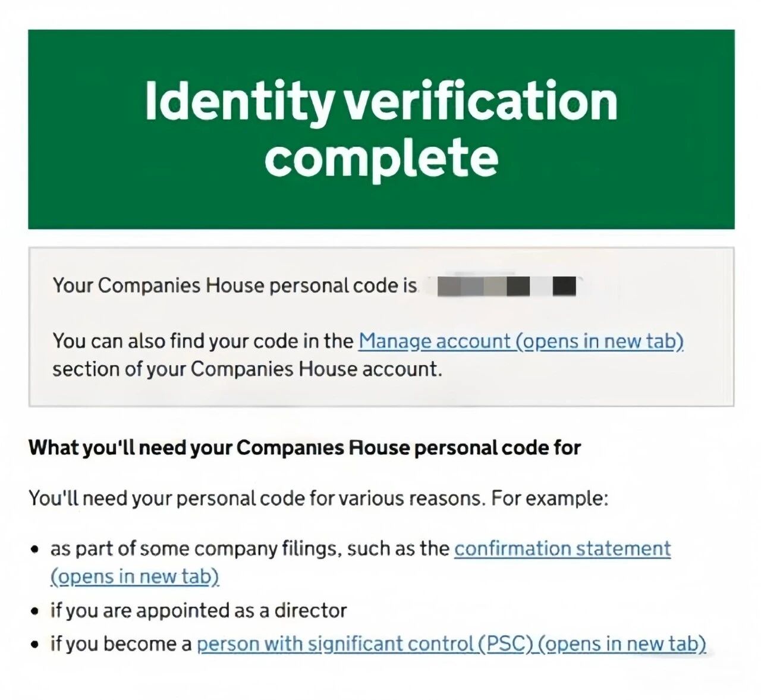The height and width of the screenshot is (700, 761).
Task: Click the "if you become a" text
Action: point(121,644)
